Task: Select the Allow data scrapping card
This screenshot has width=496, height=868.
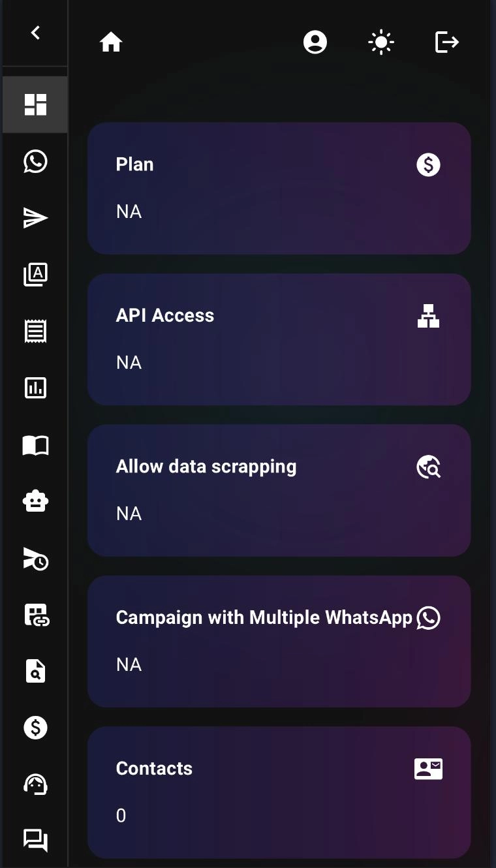Action: (279, 490)
